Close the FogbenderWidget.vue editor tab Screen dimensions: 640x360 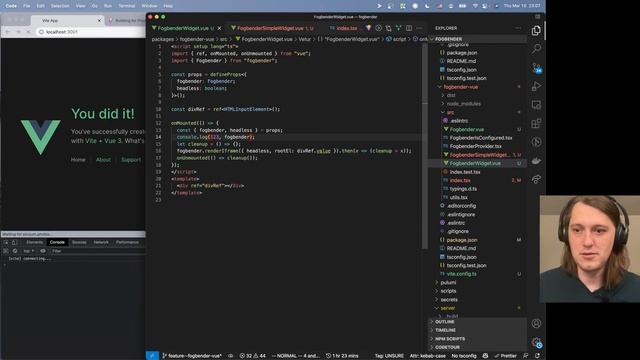click(219, 28)
